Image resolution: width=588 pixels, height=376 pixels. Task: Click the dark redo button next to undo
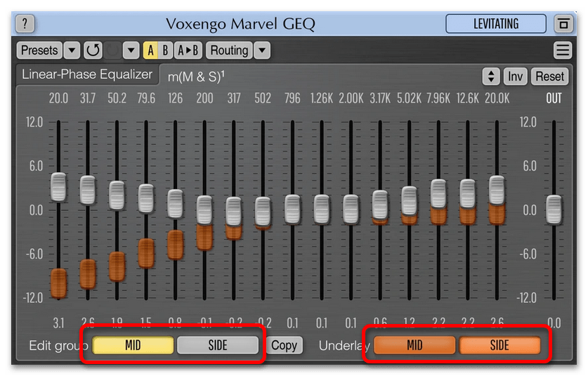(112, 51)
